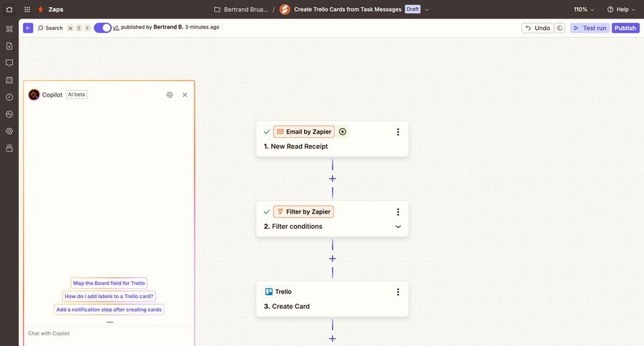The image size is (644, 346).
Task: Add a step after Trello Create Card
Action: coord(332,339)
